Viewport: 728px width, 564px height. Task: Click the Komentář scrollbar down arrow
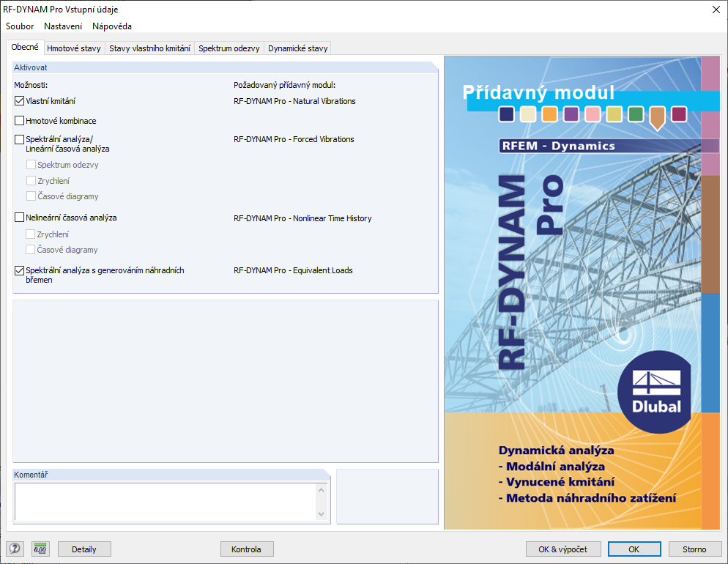[x=322, y=514]
